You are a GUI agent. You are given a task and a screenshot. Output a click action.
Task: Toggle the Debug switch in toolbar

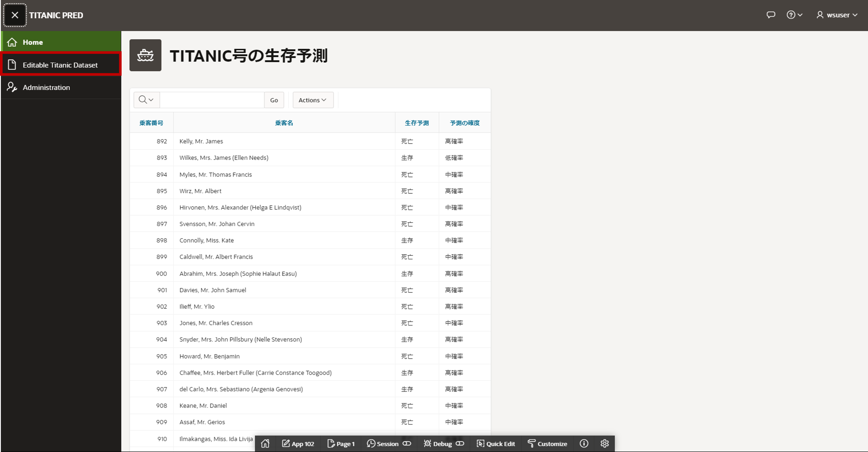pos(460,444)
